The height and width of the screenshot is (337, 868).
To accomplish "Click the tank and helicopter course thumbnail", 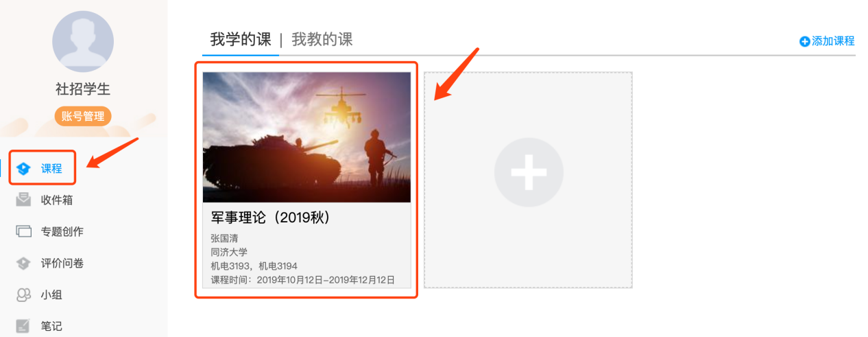I will [307, 137].
